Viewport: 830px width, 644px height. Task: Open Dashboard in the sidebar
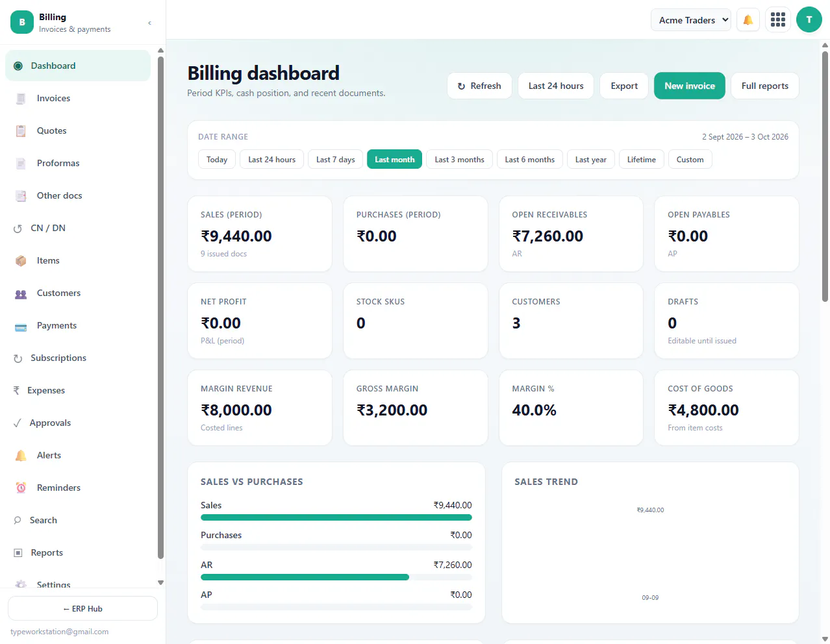[78, 66]
